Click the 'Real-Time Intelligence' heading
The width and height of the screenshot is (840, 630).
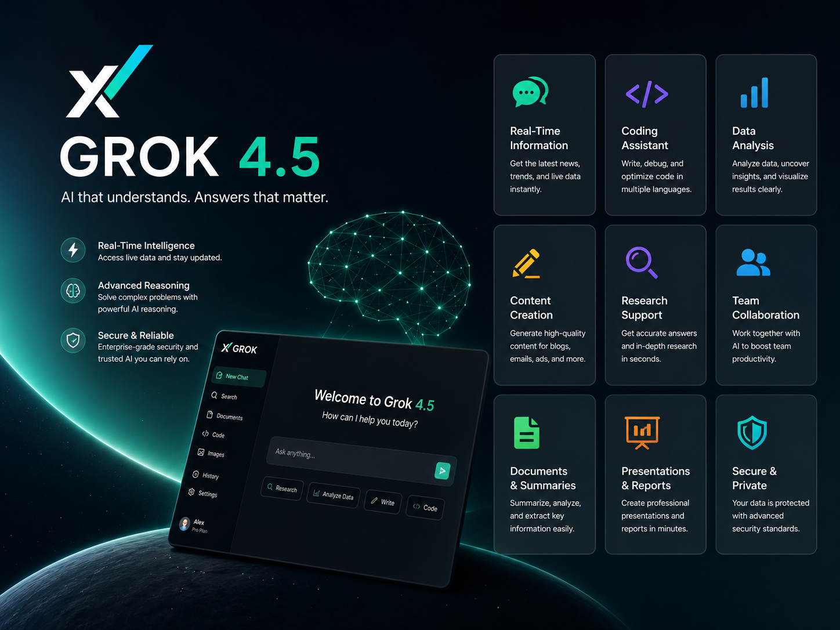tap(146, 246)
